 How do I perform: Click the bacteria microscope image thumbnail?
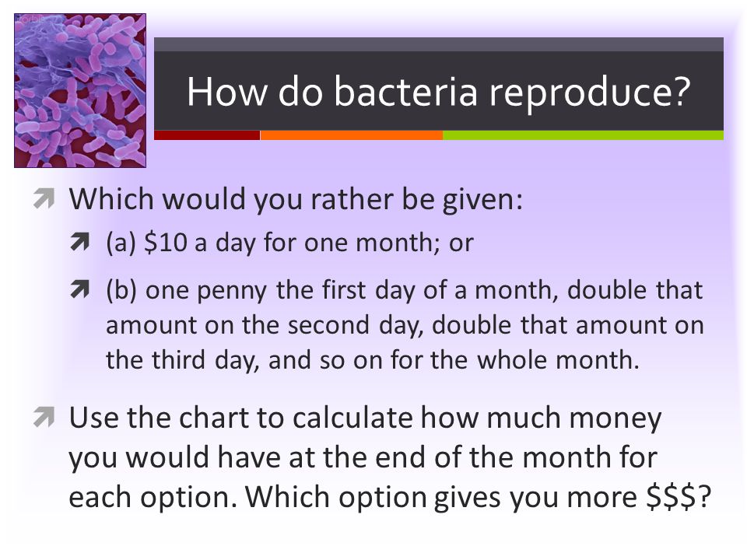pyautogui.click(x=80, y=90)
